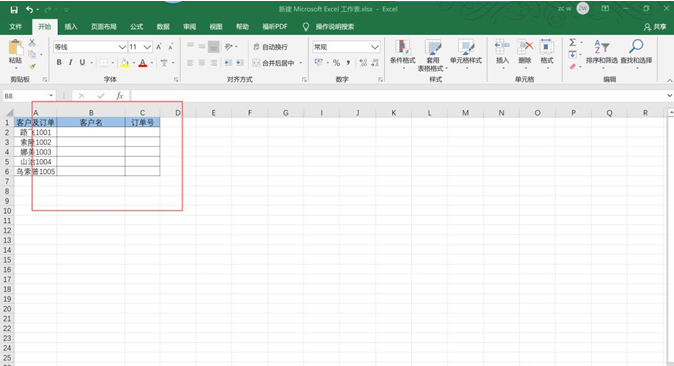Switch to the Review (审阅) tab

click(x=190, y=27)
